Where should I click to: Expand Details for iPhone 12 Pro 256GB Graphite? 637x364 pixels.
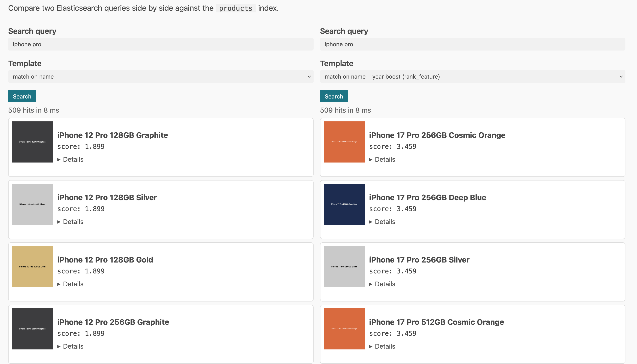[x=70, y=346]
